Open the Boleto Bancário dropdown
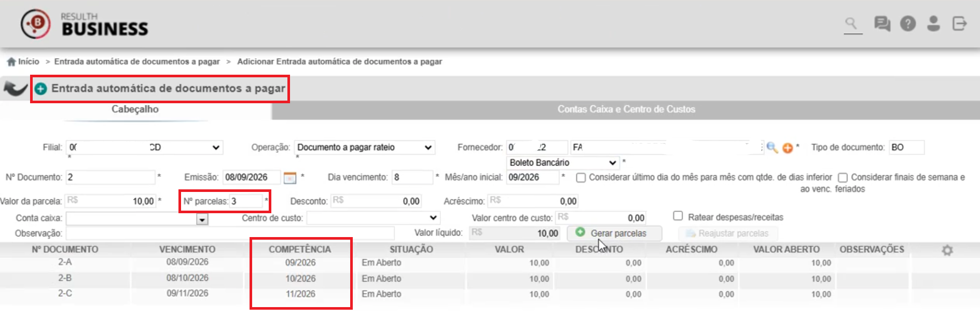The height and width of the screenshot is (318, 980). (x=562, y=163)
